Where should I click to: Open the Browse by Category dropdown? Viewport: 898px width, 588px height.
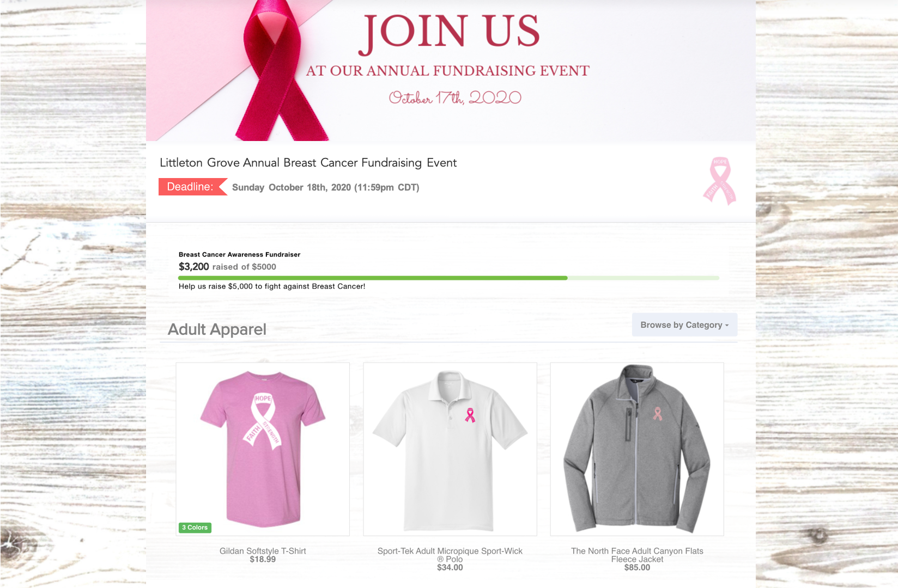[x=684, y=324]
